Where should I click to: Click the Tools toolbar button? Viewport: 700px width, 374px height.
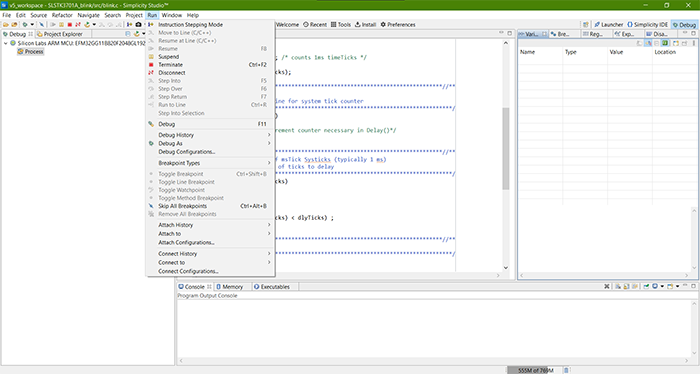click(341, 25)
